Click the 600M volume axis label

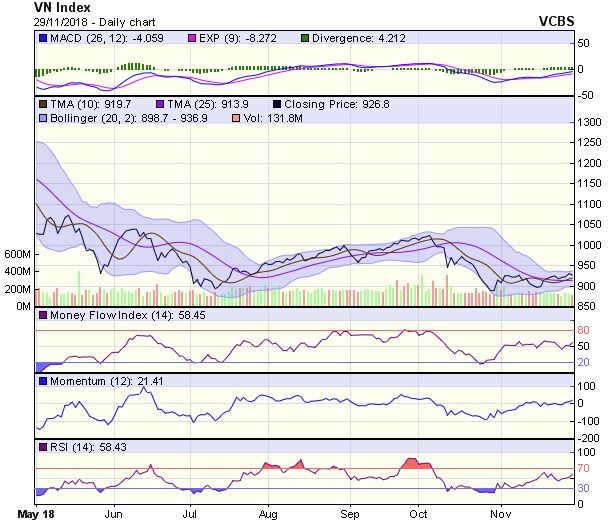[x=17, y=255]
